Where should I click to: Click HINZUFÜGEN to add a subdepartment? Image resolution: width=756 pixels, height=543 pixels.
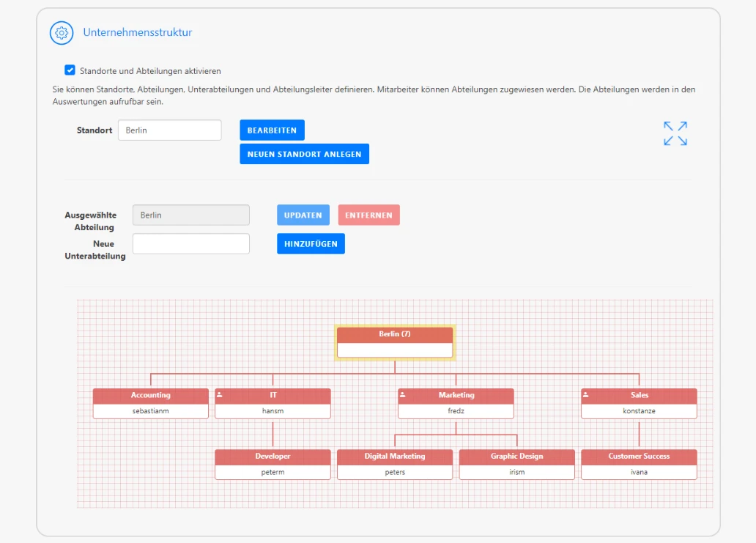(x=311, y=243)
